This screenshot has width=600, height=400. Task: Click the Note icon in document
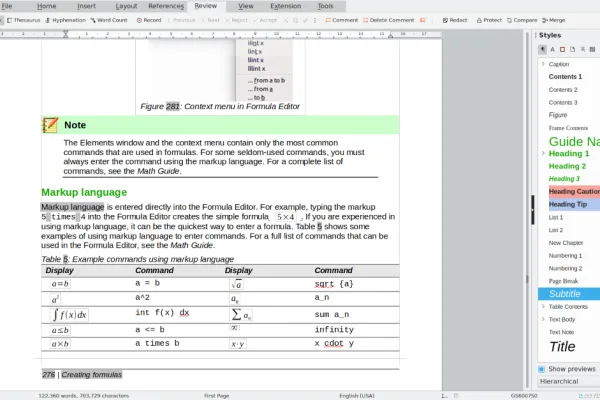50,125
